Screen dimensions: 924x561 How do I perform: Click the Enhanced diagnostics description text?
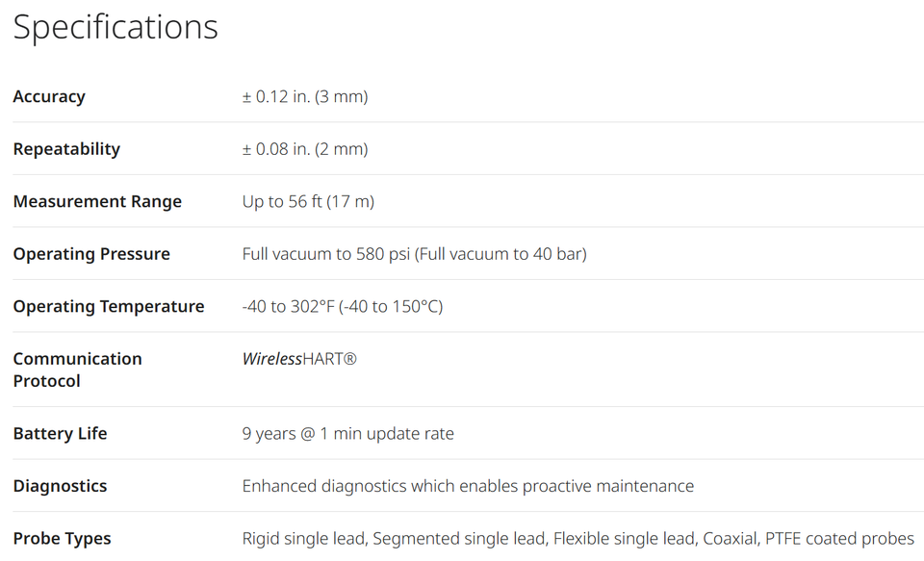pyautogui.click(x=468, y=486)
